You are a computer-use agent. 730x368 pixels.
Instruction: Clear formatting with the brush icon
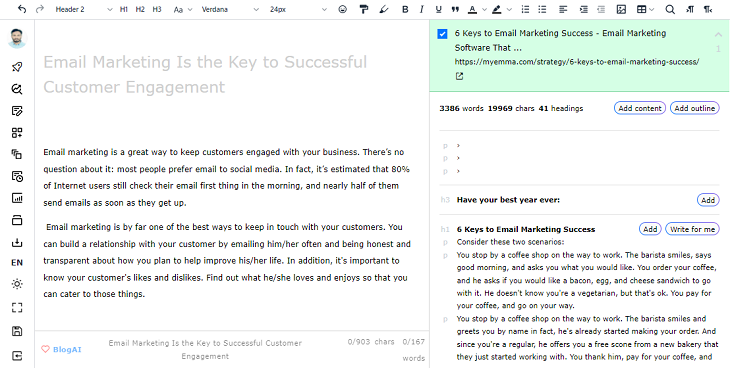coord(384,9)
